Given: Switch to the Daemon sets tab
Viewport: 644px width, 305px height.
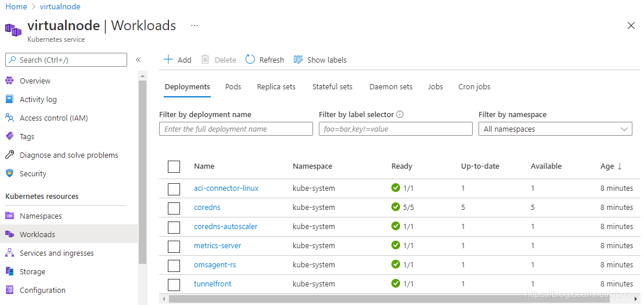Looking at the screenshot, I should [391, 86].
